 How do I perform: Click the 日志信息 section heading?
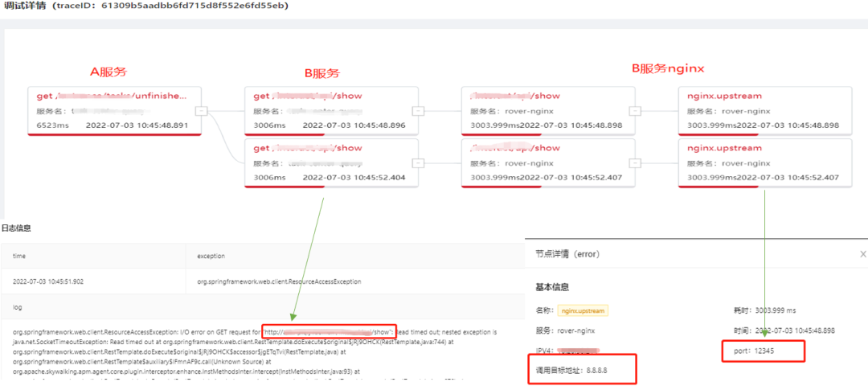pos(16,228)
